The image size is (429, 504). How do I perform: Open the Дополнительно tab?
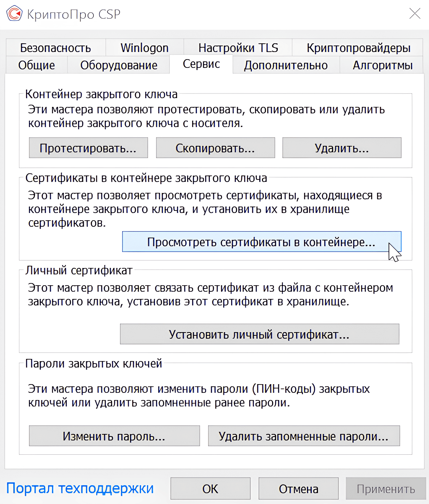click(x=286, y=65)
